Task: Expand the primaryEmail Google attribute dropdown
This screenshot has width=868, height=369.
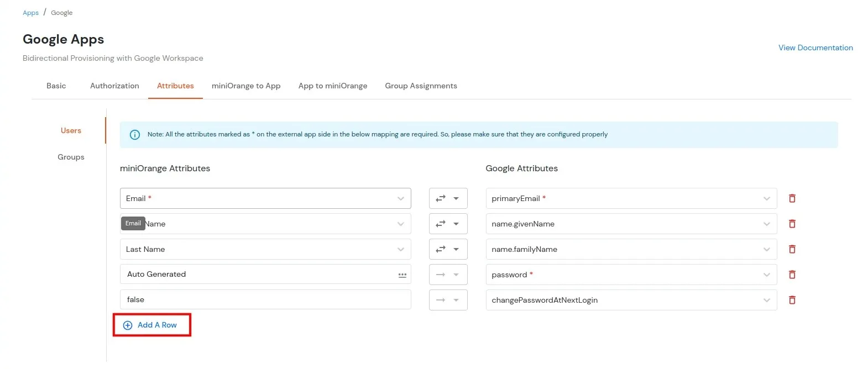Action: tap(631, 198)
